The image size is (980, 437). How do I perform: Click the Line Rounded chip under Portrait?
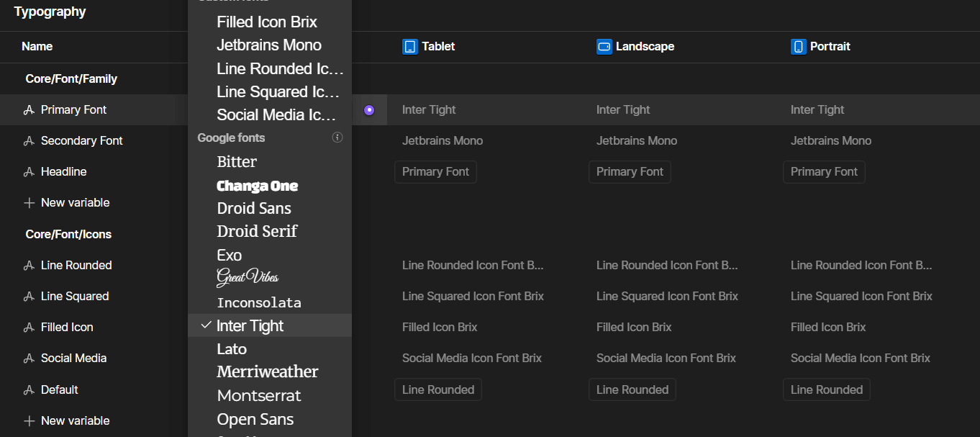(x=826, y=389)
